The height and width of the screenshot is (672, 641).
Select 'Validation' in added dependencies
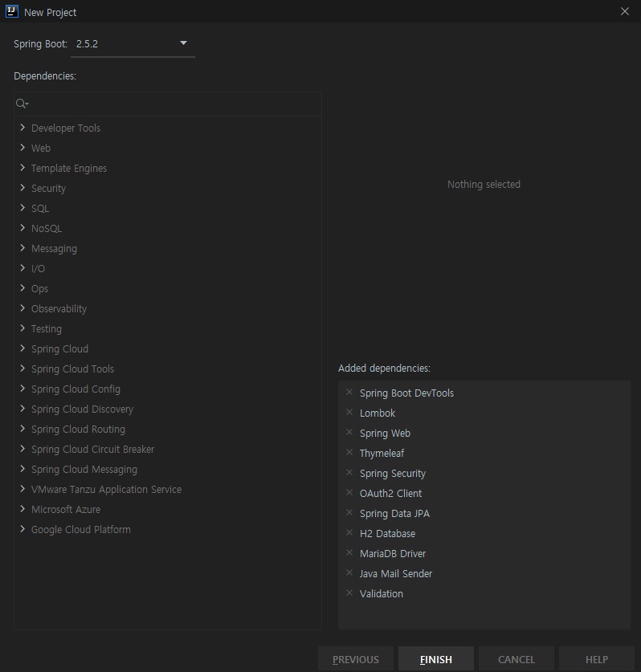pos(382,594)
